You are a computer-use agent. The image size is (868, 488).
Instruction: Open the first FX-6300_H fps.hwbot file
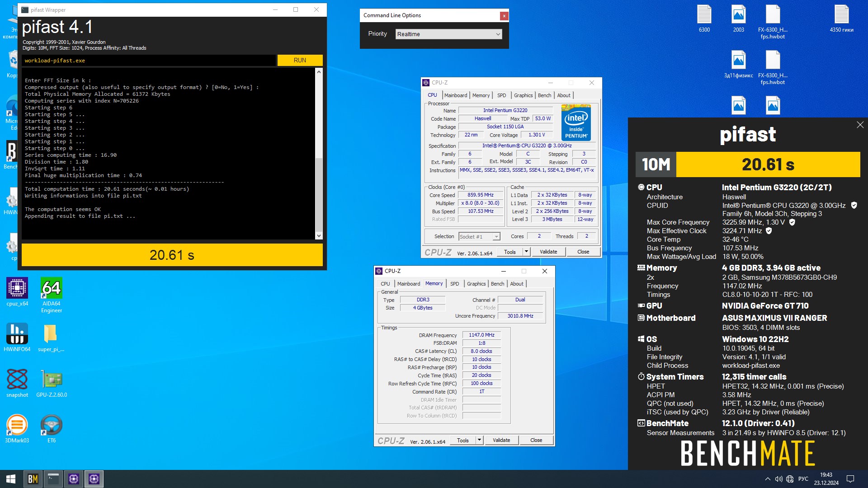click(x=773, y=22)
